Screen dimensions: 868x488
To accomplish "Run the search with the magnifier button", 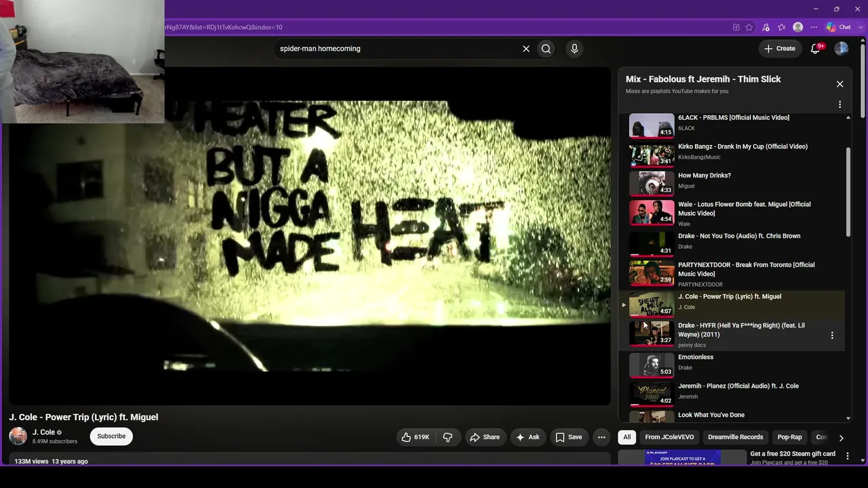I will 546,49.
